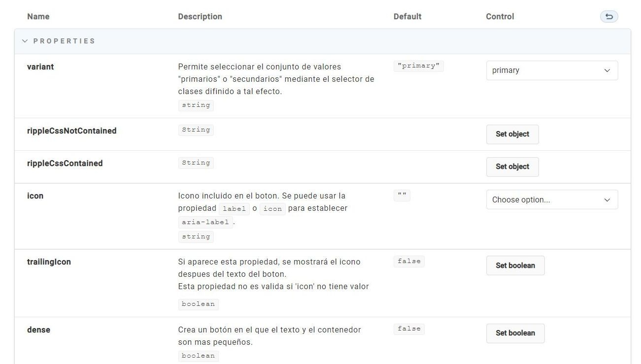Collapse the PROPERTIES section chevron

point(25,41)
